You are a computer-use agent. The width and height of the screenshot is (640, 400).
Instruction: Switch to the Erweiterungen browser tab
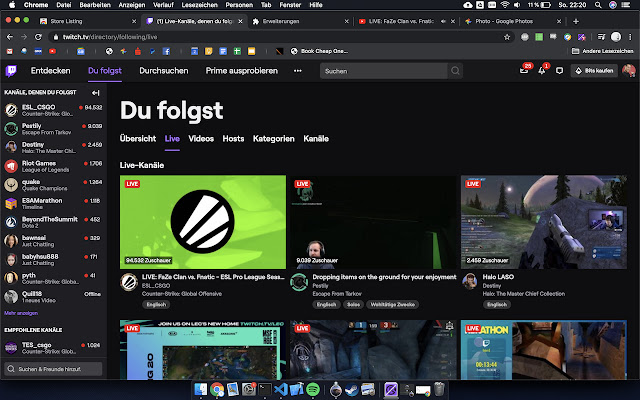click(301, 21)
